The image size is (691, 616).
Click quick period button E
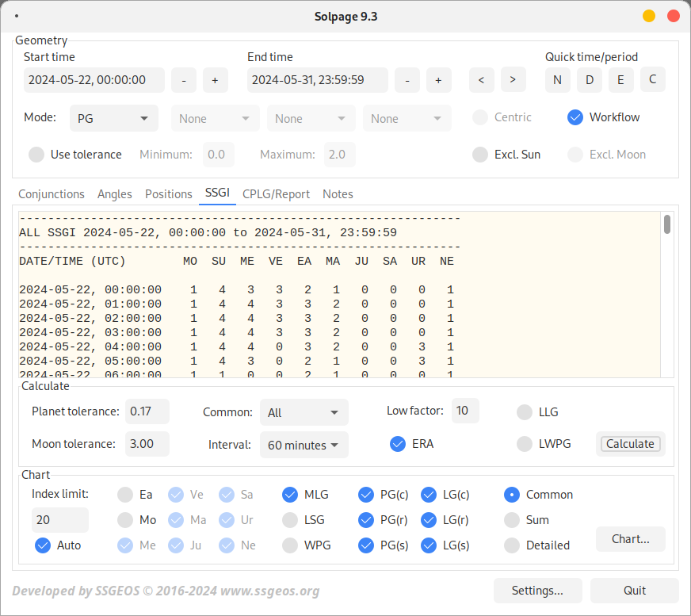tap(621, 80)
